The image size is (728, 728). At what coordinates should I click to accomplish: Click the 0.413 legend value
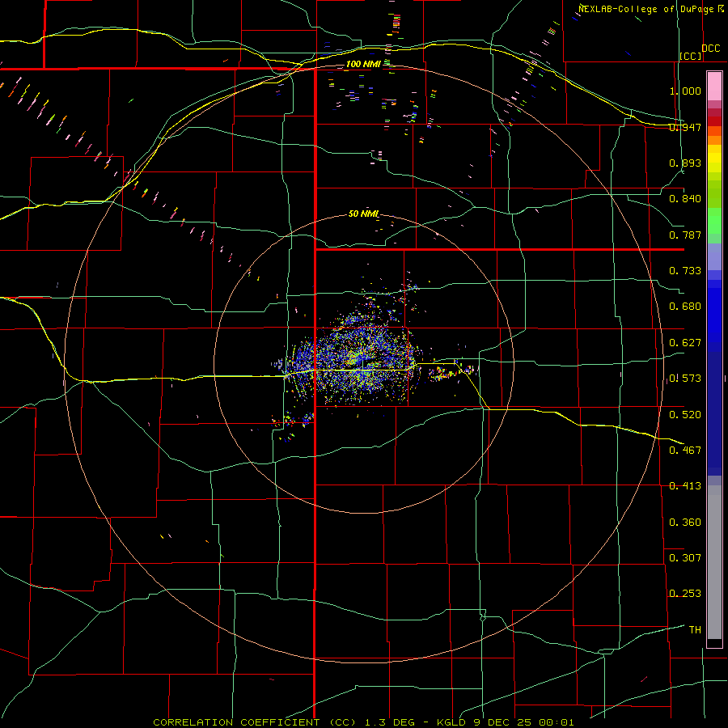pos(685,486)
